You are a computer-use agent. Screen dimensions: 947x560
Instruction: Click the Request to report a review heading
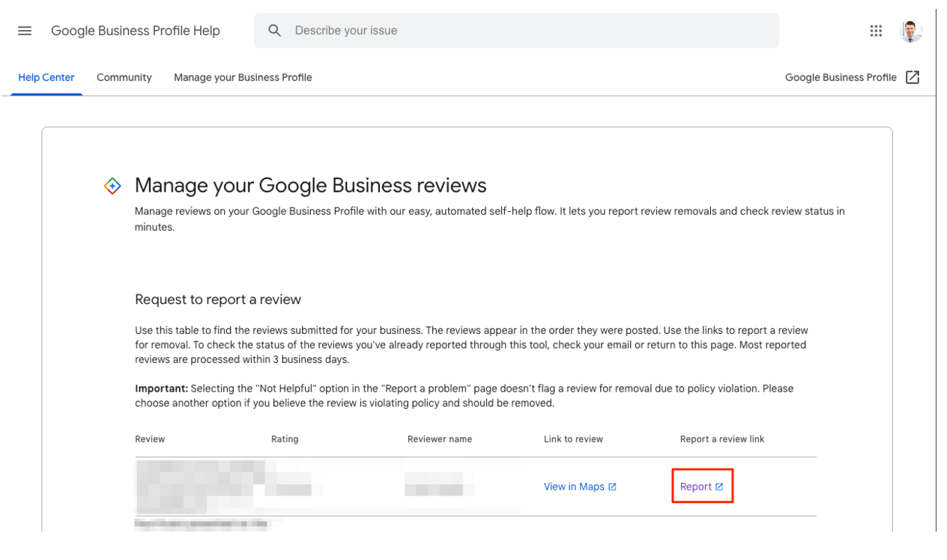pos(218,299)
